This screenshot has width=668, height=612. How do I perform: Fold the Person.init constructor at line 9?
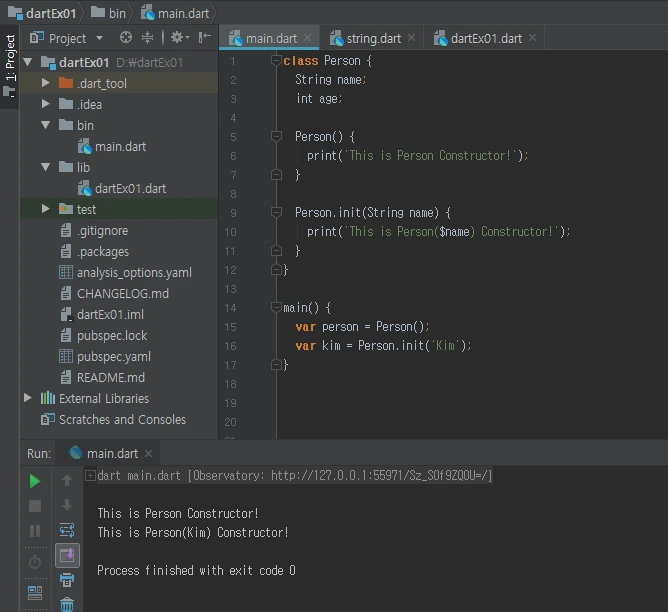point(276,212)
